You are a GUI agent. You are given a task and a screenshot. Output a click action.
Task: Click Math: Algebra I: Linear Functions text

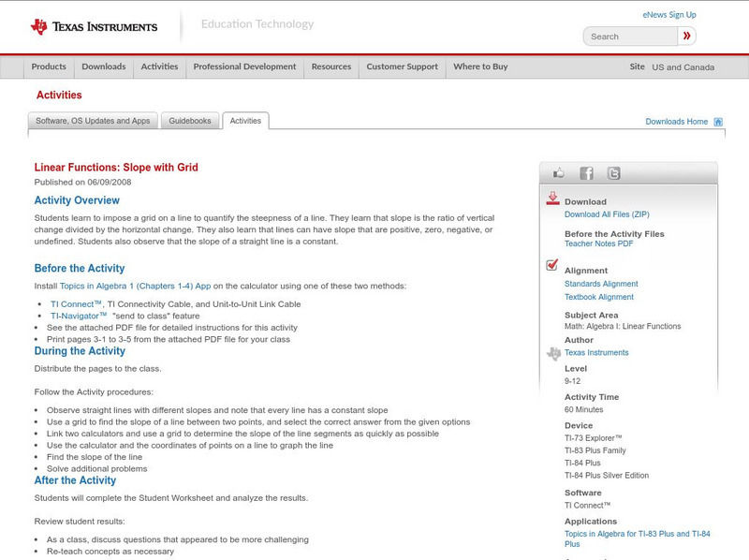coord(623,326)
